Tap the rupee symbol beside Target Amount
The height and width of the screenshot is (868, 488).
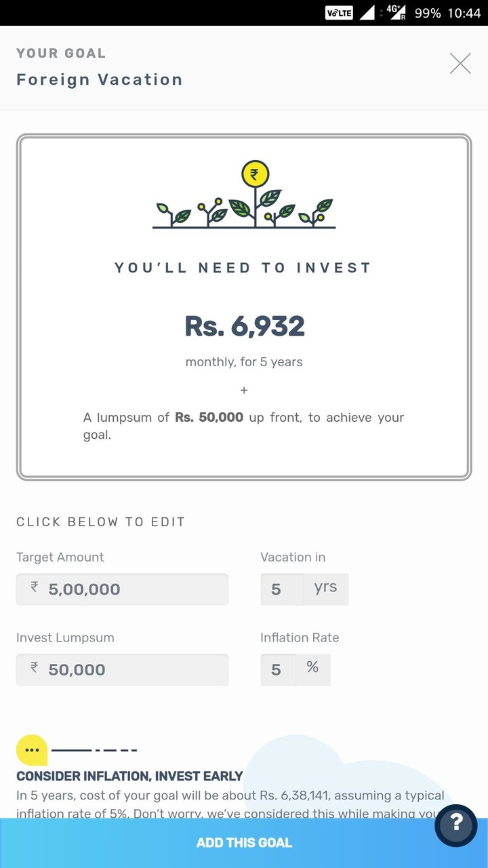pyautogui.click(x=33, y=589)
